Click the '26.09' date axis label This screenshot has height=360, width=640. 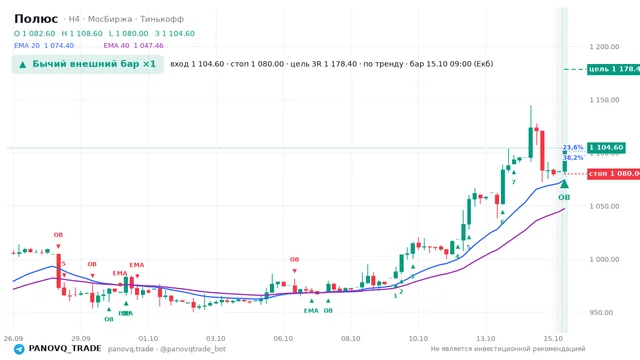(13, 339)
